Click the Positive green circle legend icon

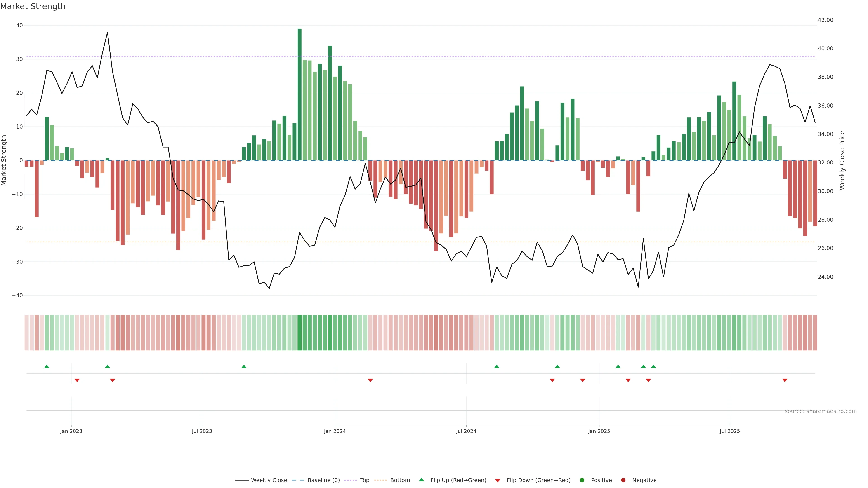point(582,480)
